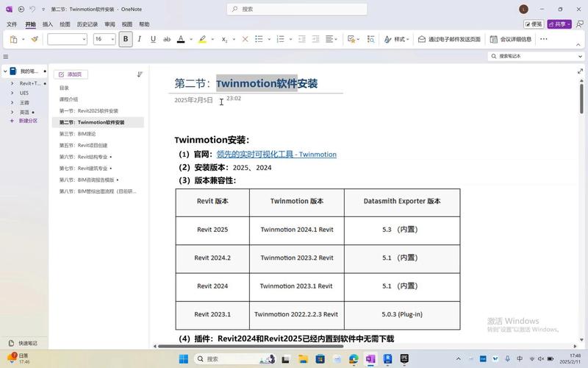Screen dimensions: 588x368
Task: Open the tags checkbox-star menu
Action: (x=354, y=39)
